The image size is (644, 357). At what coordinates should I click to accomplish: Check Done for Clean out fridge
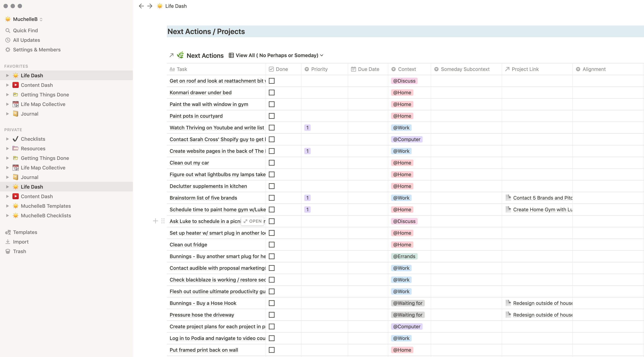[x=272, y=244]
